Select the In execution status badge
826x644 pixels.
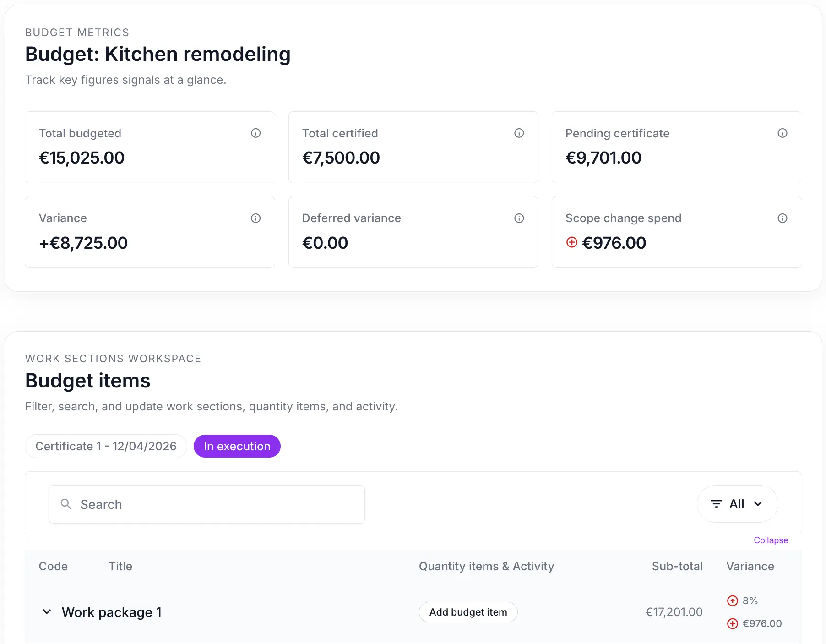tap(237, 446)
